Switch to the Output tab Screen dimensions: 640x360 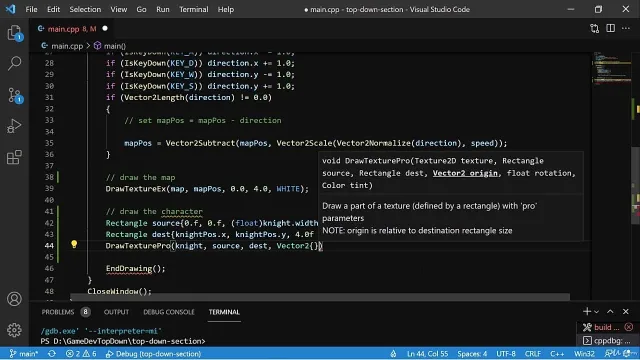(x=116, y=312)
